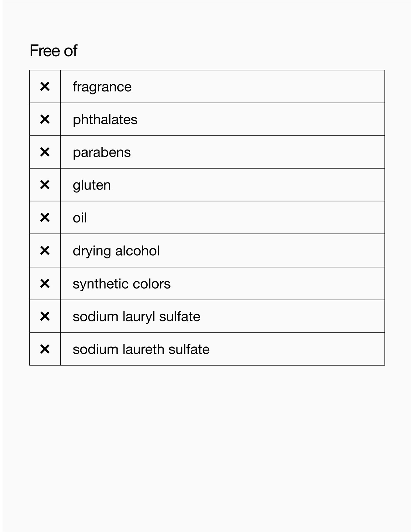The height and width of the screenshot is (532, 413).
Task: Click the word "synthetic" in the table
Action: click(100, 284)
